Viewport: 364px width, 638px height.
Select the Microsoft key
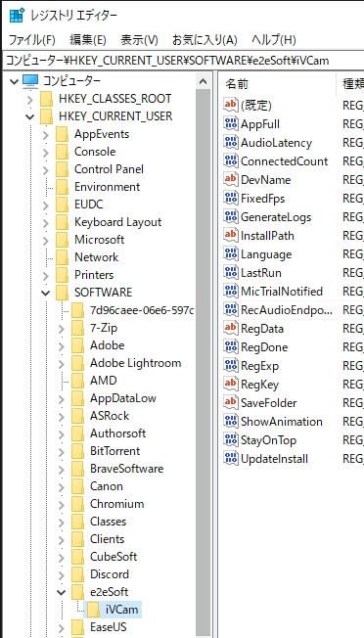[x=99, y=240]
